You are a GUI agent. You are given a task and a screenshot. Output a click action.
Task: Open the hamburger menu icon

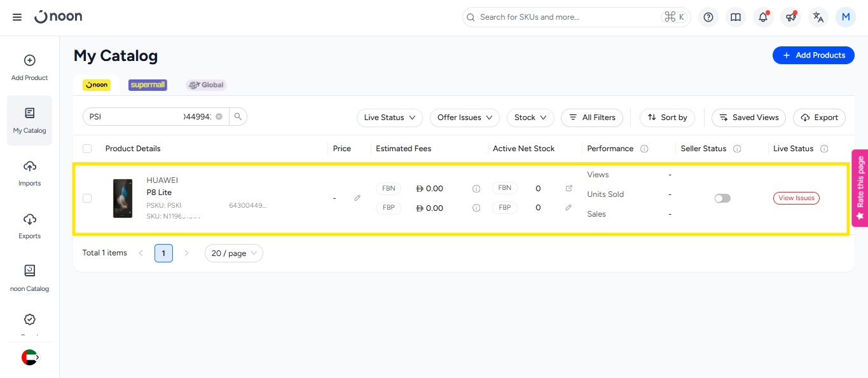[17, 17]
